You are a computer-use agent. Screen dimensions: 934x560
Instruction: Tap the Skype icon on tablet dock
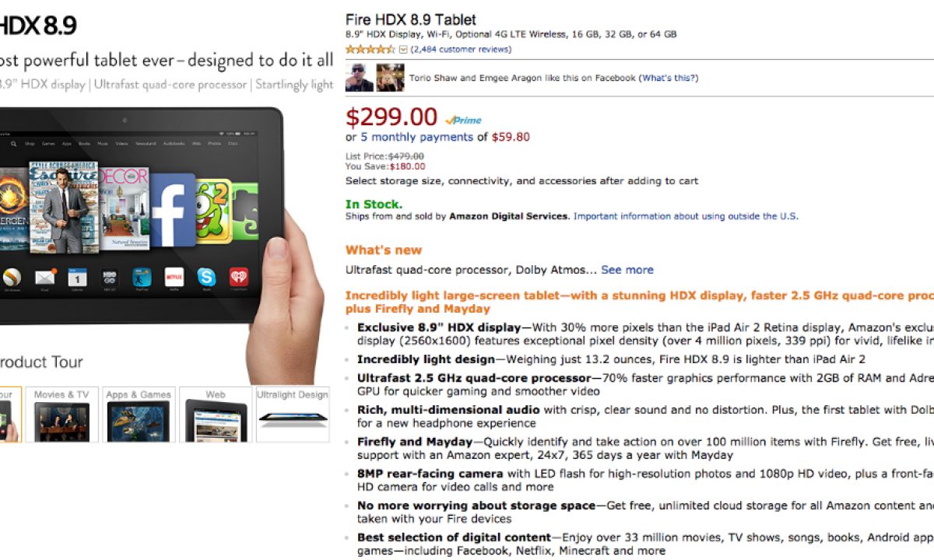206,276
